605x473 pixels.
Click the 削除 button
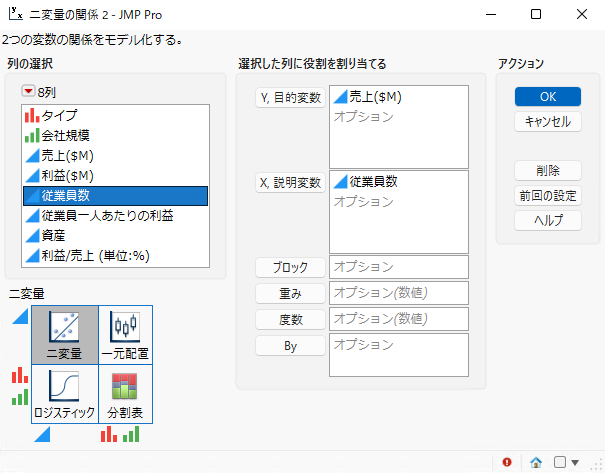548,171
